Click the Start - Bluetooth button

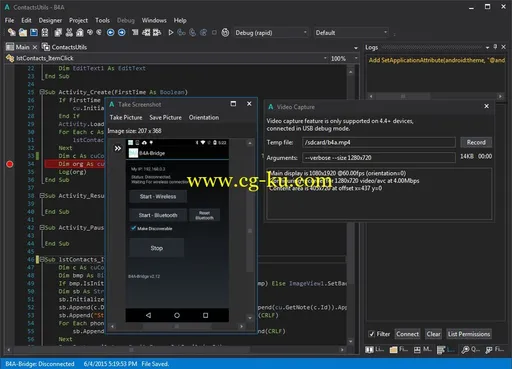[x=158, y=215]
